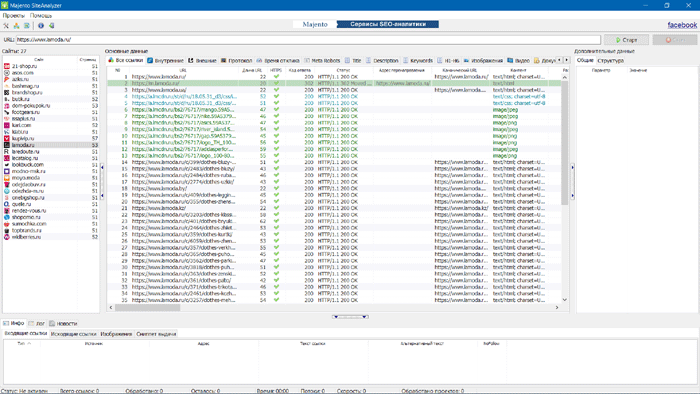
Task: Click the third toolbar icon with green table
Action: 27,26
